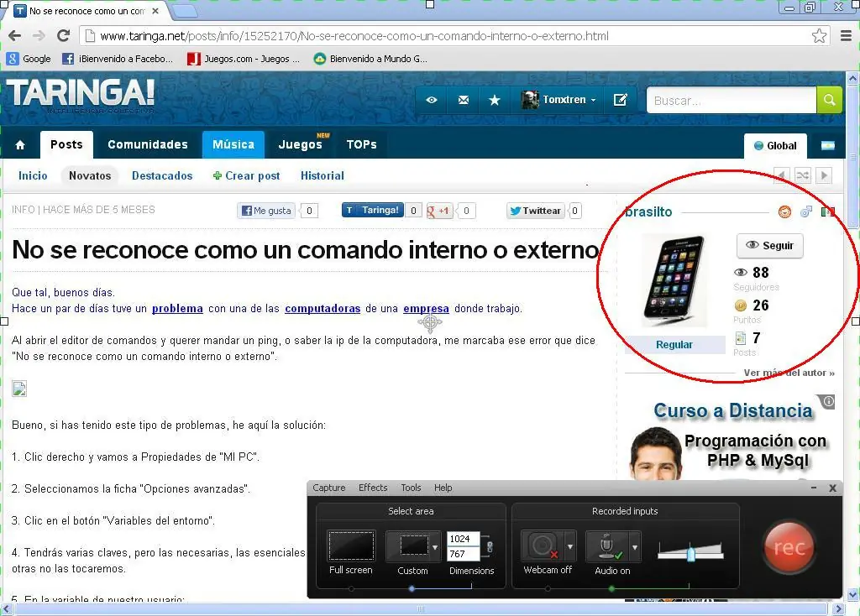Open Bienvenido a Mundo G bookmark
This screenshot has height=616, width=860.
370,59
